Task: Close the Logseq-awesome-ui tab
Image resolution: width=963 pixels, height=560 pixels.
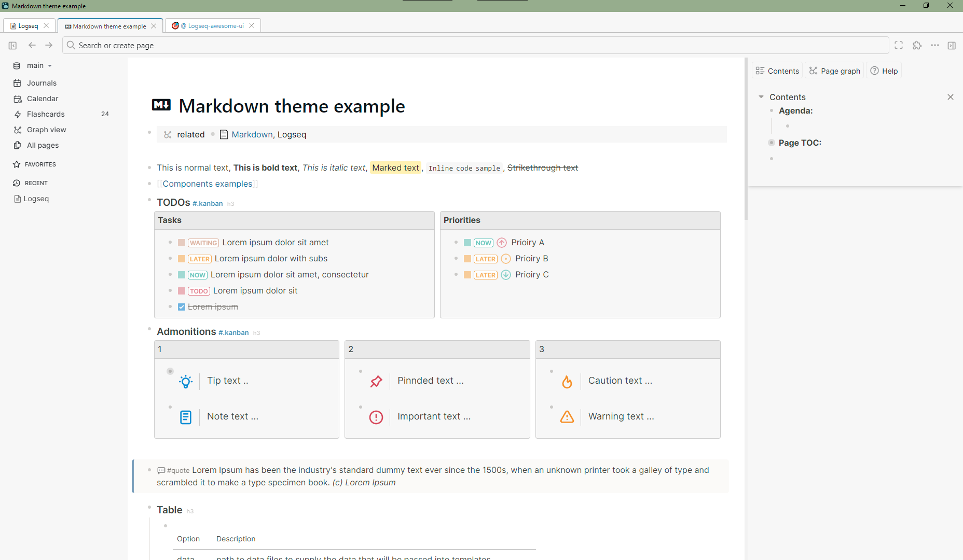Action: click(252, 25)
